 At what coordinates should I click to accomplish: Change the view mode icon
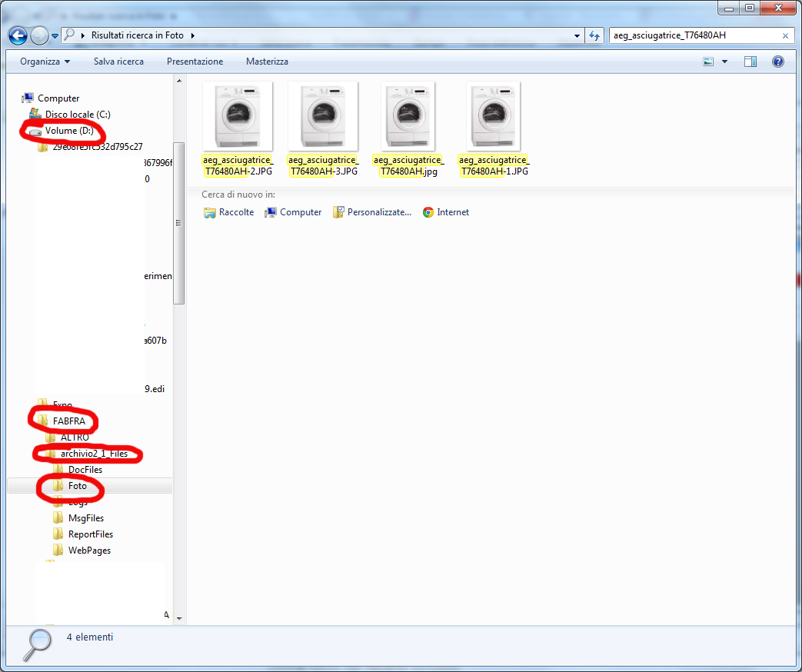(708, 62)
